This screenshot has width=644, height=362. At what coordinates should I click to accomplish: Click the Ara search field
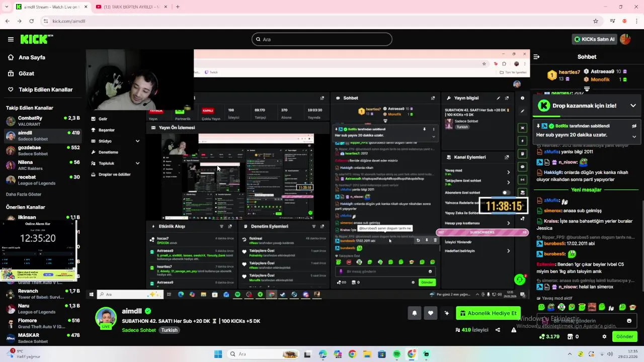click(322, 39)
